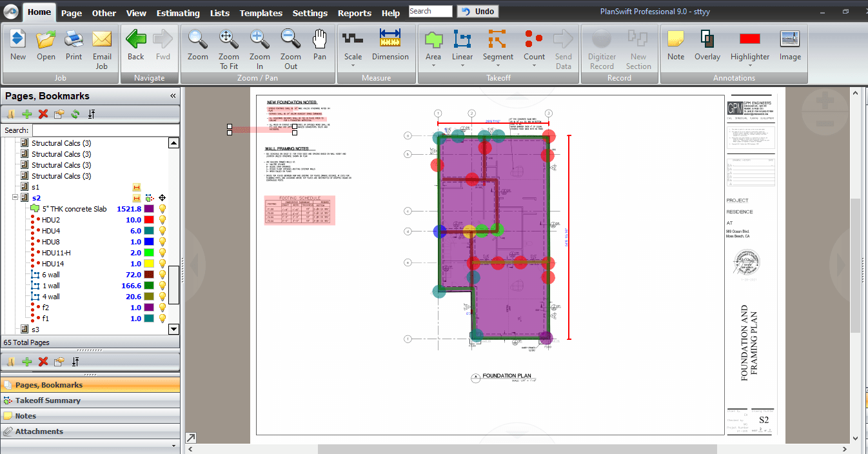Click the Pages panel Search field
This screenshot has width=868, height=454.
(104, 130)
